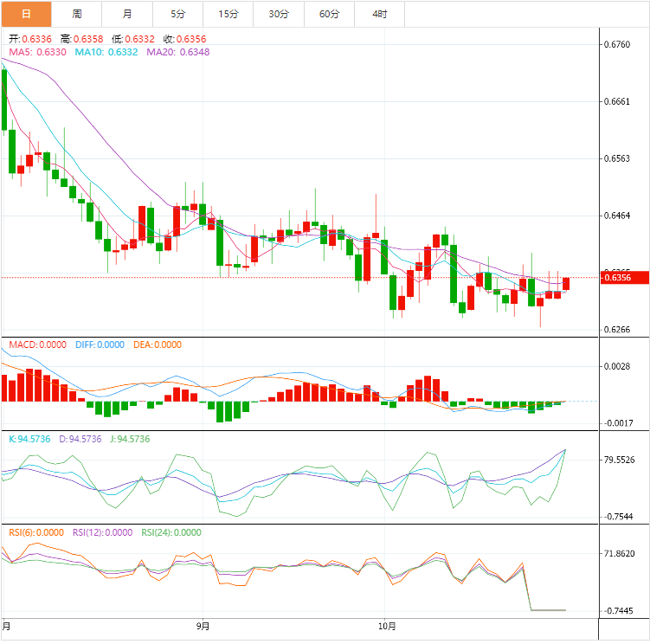Open the 4时 timeframe tab

380,14
